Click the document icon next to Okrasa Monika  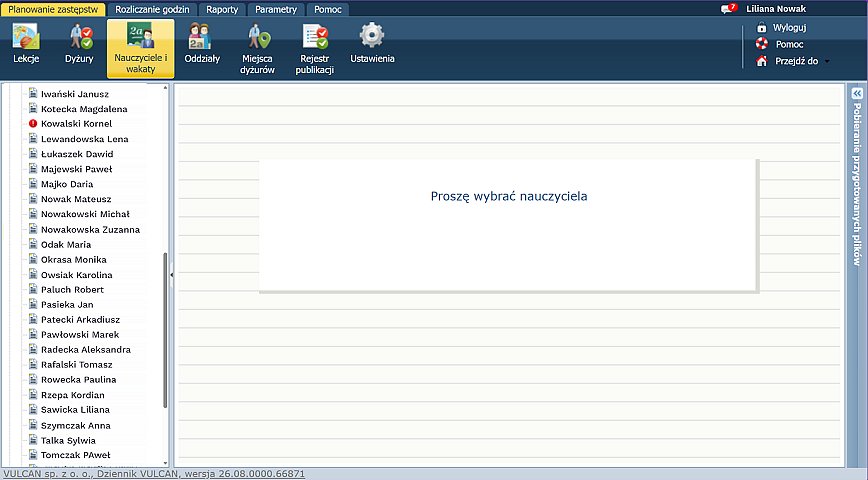[x=33, y=259]
